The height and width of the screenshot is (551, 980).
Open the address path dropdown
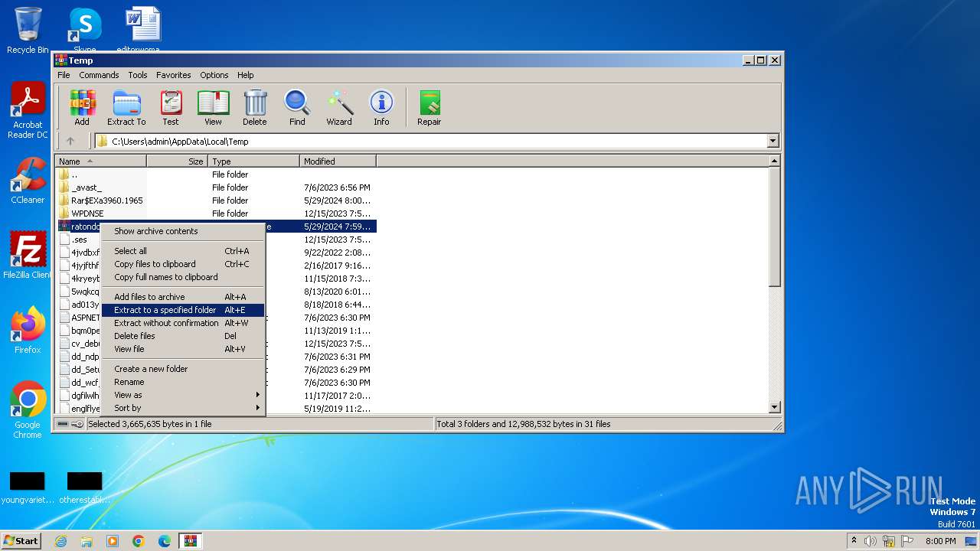tap(773, 141)
